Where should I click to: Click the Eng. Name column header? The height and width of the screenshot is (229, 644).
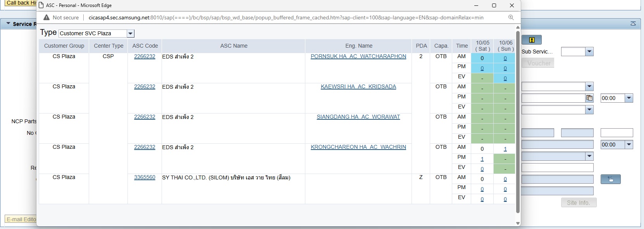358,46
